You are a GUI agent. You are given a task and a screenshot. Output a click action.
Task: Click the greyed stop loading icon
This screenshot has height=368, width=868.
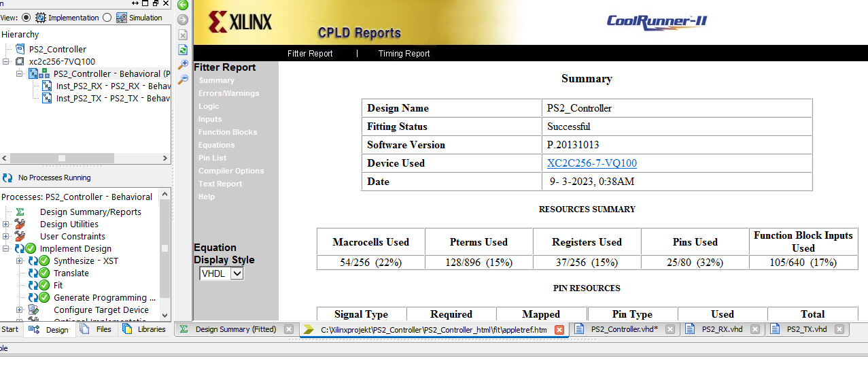tap(182, 35)
